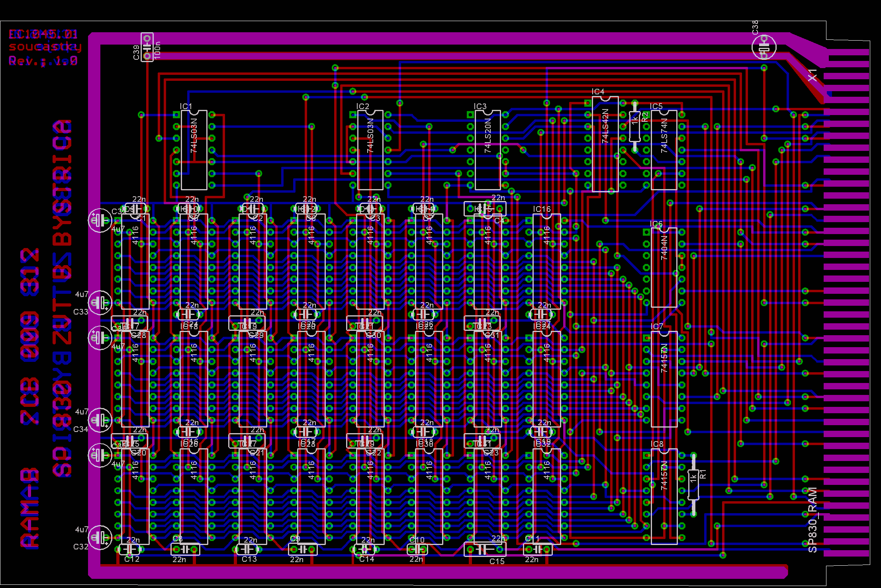Image resolution: width=881 pixels, height=588 pixels.
Task: Select the IC3 74LS20N chip
Action: 488,150
